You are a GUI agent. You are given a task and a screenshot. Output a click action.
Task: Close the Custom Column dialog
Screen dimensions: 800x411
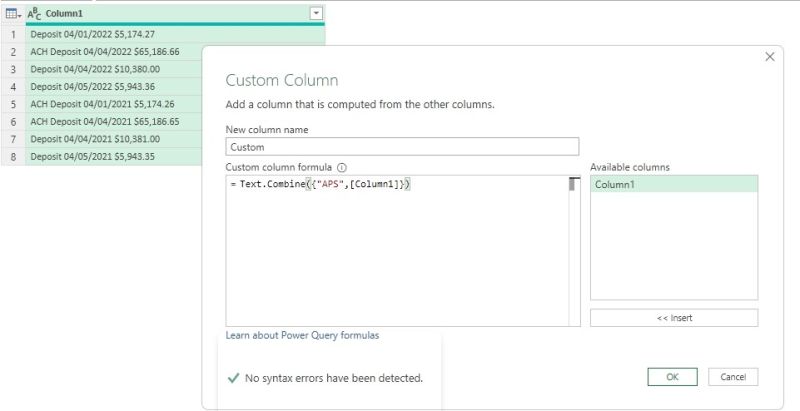point(770,57)
